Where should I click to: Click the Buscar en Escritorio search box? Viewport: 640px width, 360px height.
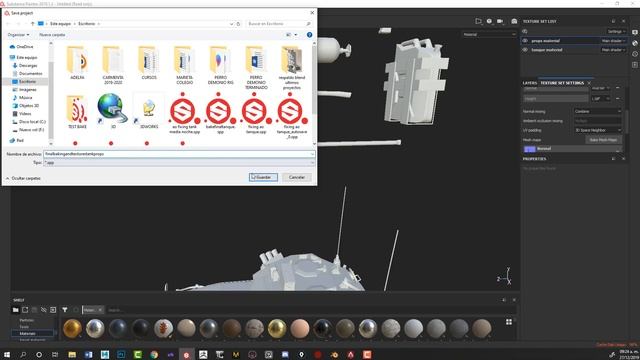tap(278, 24)
